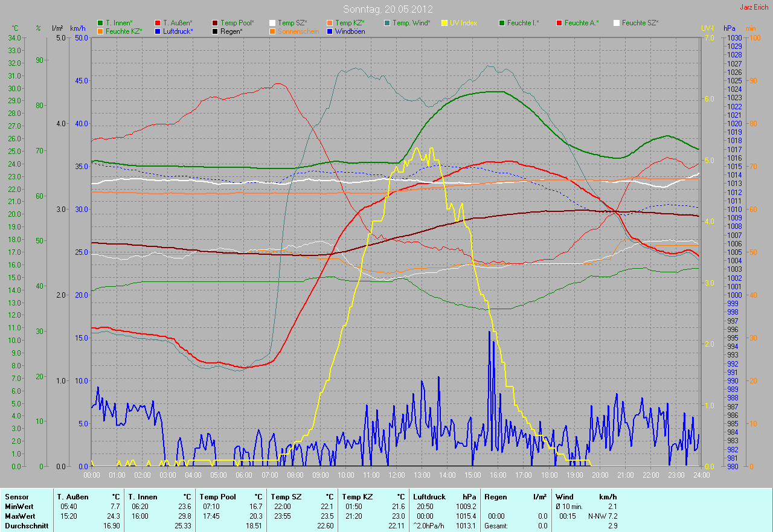The image size is (773, 532).
Task: Click the Jarz Erich text in corner
Action: 753,7
